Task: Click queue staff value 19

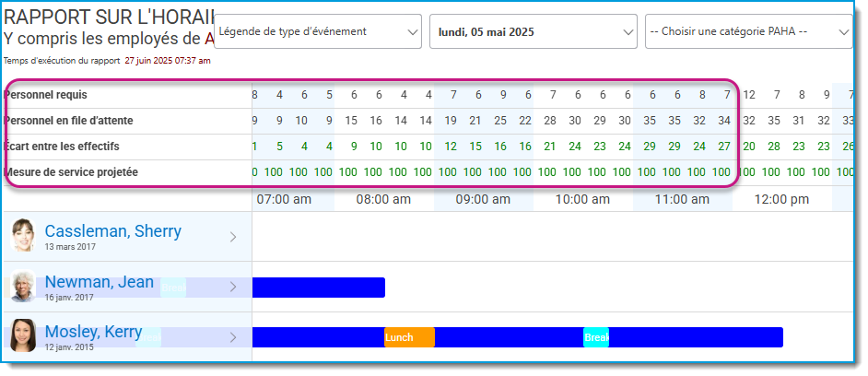Action: (450, 120)
